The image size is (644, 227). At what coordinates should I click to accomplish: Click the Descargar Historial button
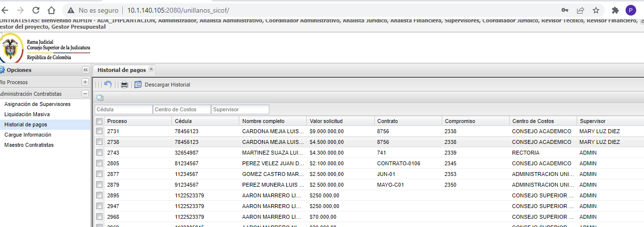[x=167, y=85]
